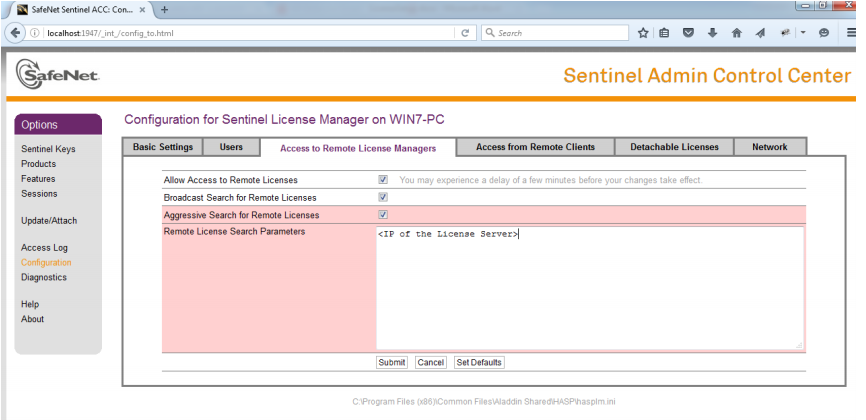Image resolution: width=866 pixels, height=420 pixels.
Task: Expand the dropdown arrow beside the bug icon
Action: [x=802, y=33]
